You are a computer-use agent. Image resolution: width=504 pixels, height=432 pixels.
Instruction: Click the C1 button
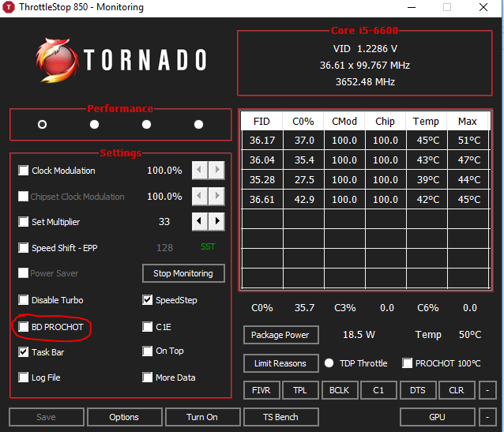point(378,390)
